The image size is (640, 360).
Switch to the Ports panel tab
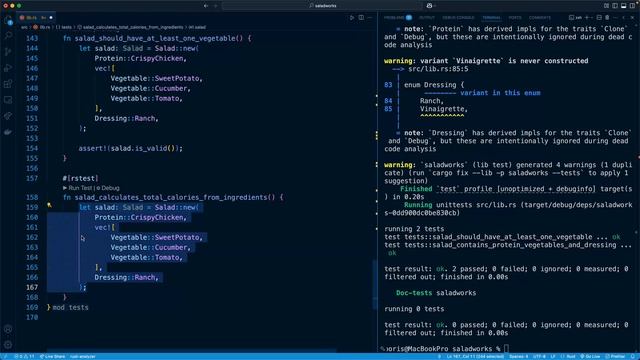pos(515,18)
